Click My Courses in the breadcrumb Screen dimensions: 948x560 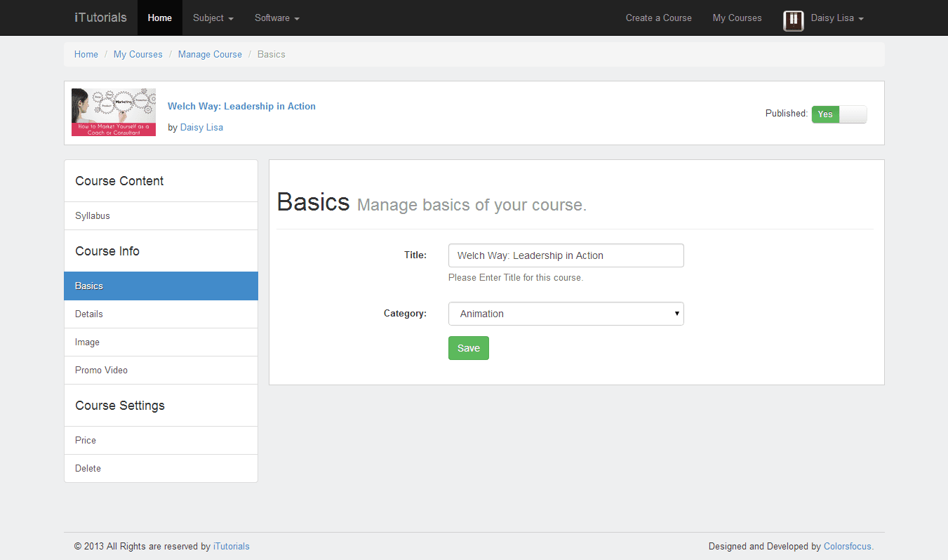tap(138, 54)
